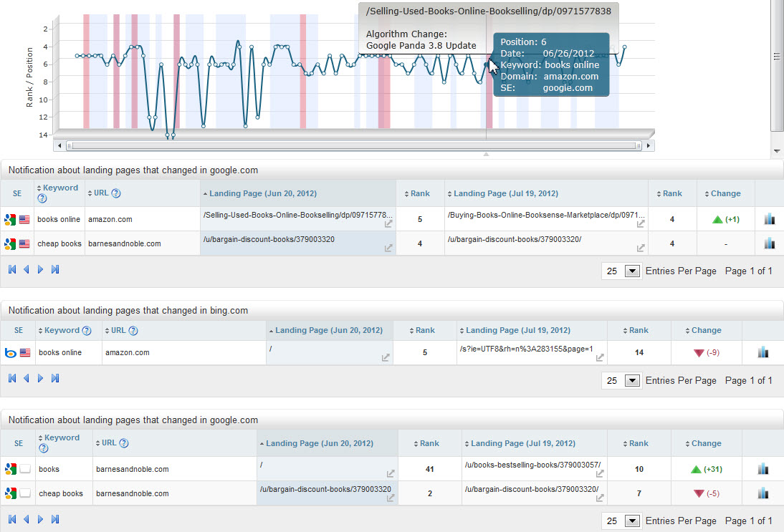
Task: Click help icon beside URL header in bing table
Action: [x=133, y=331]
